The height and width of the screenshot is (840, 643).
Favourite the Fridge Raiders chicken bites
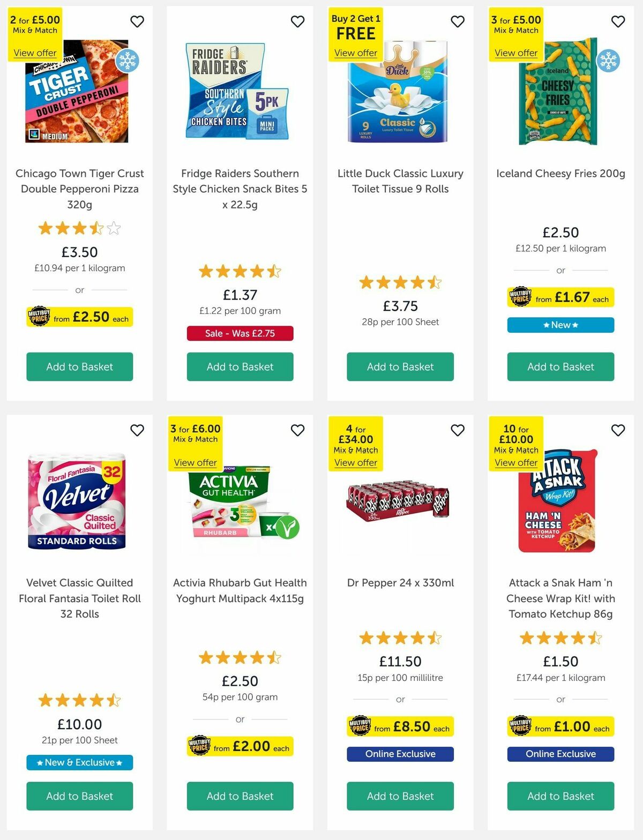click(297, 21)
